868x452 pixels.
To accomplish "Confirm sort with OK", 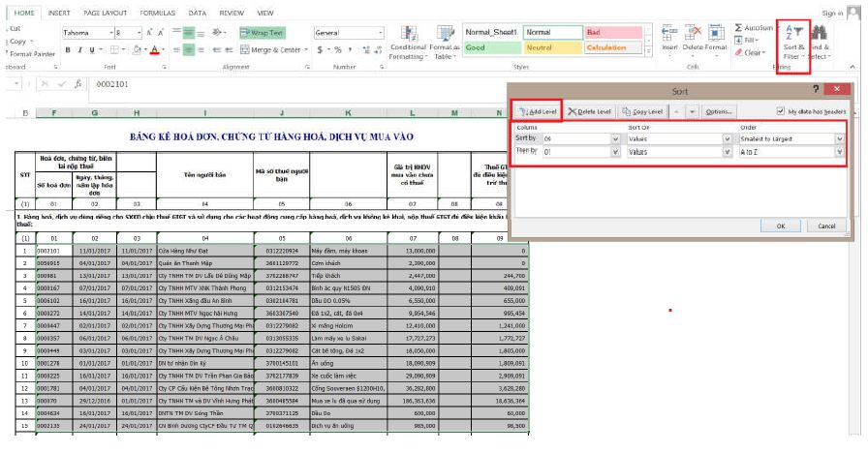I will coord(781,226).
